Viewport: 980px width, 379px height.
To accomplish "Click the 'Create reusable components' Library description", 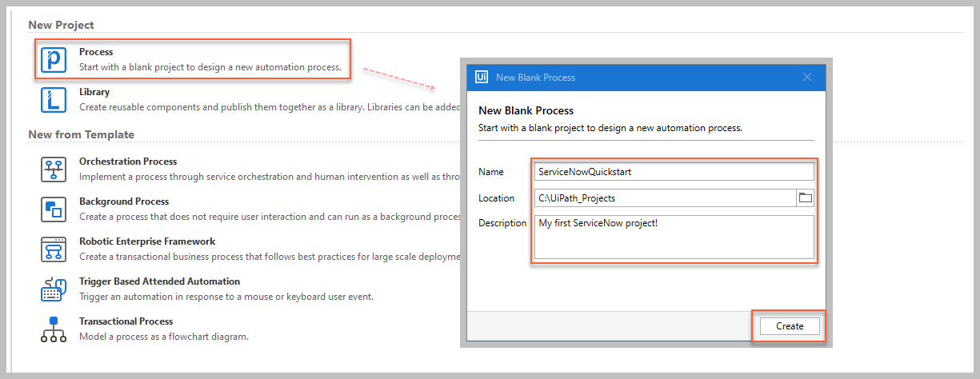I will 270,107.
